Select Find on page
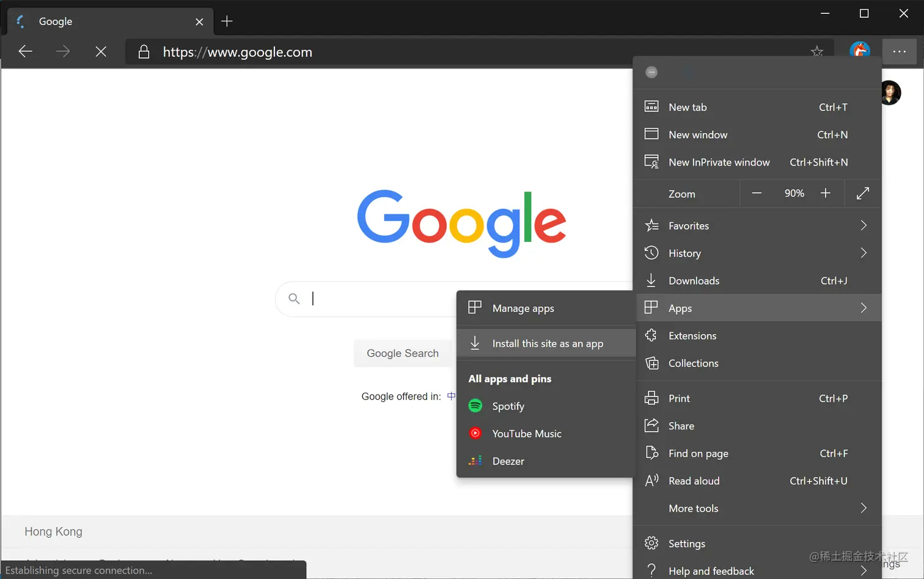This screenshot has width=924, height=579. click(757, 453)
